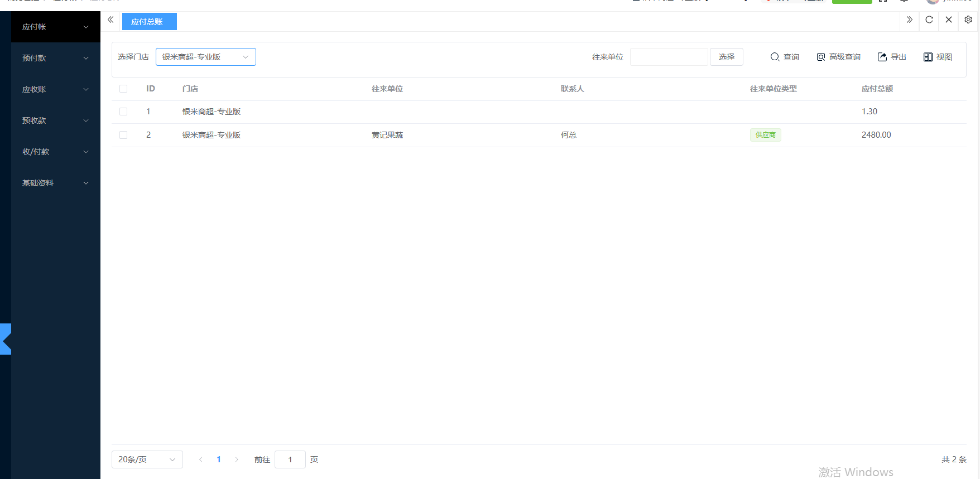This screenshot has width=980, height=479.
Task: Click the refresh icon in tab bar
Action: pyautogui.click(x=929, y=20)
